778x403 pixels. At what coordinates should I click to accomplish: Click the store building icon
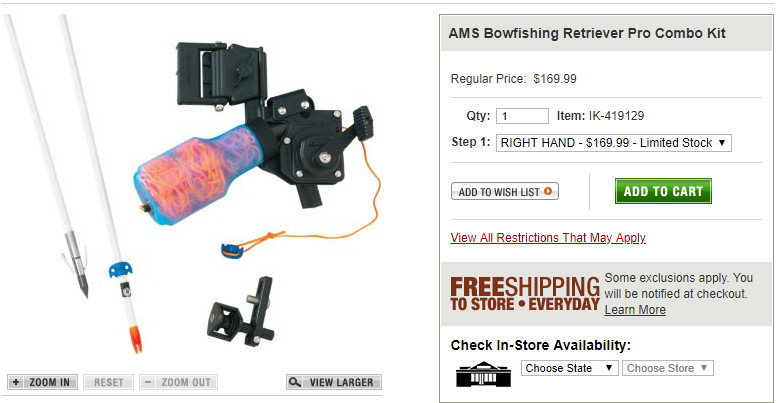click(x=476, y=373)
